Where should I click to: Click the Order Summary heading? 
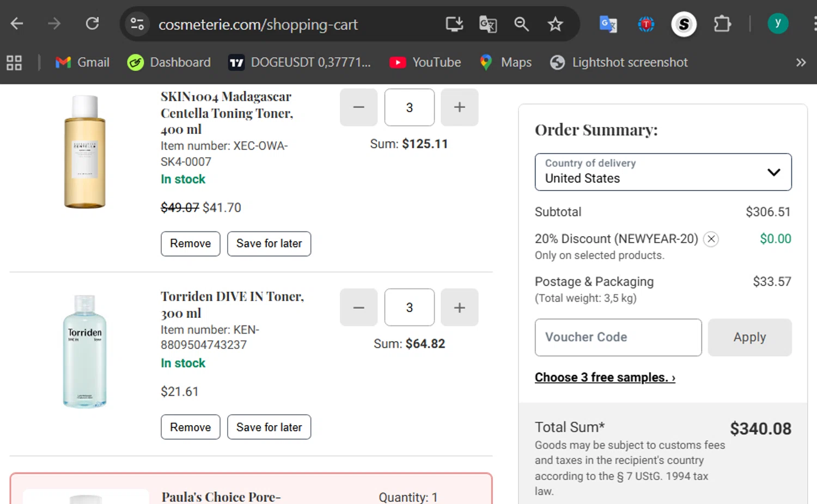[596, 130]
